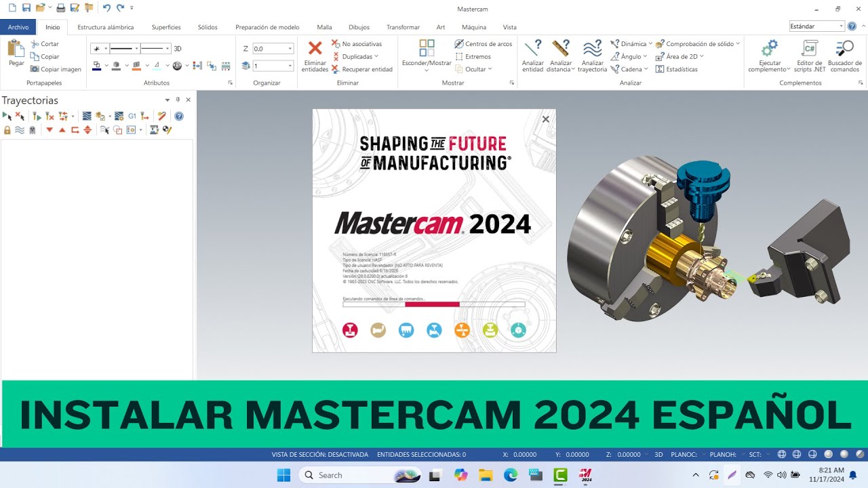Open Mastercam 2024 from the taskbar

[586, 475]
